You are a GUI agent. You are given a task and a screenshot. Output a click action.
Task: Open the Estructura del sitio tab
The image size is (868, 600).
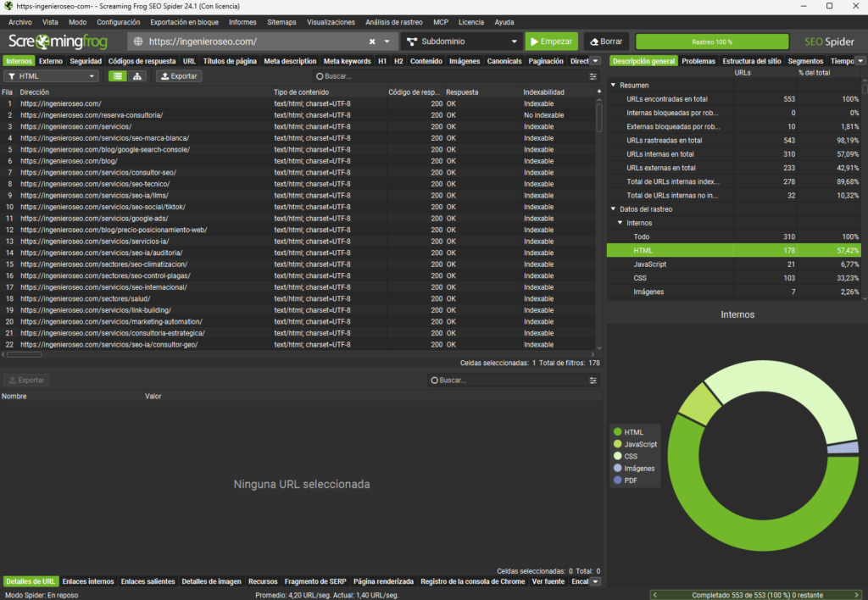[x=752, y=61]
